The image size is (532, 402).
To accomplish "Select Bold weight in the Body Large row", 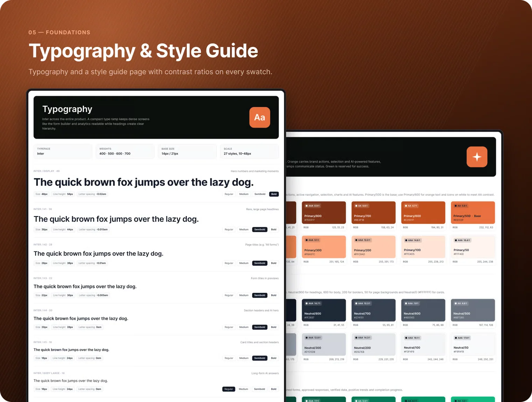I will click(x=274, y=389).
